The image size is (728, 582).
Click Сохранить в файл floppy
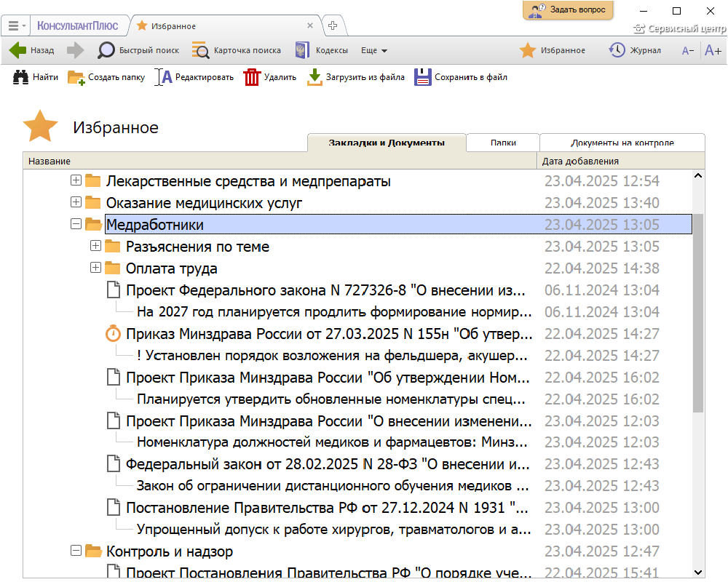(423, 77)
